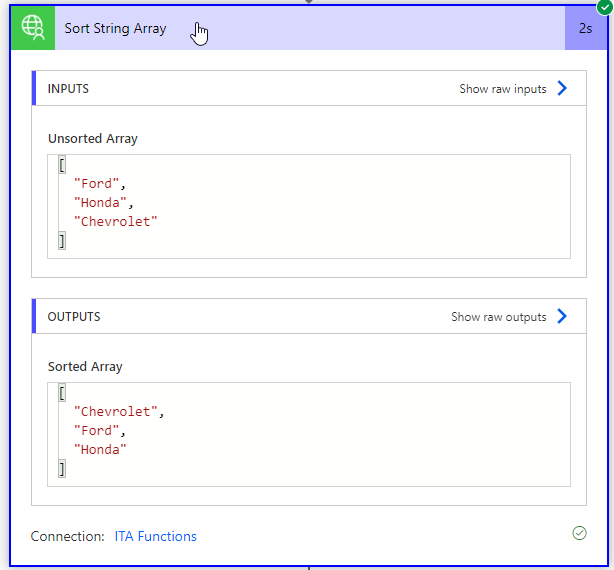Click the closing bracket in Sorted Array
The image size is (614, 570).
tap(62, 469)
